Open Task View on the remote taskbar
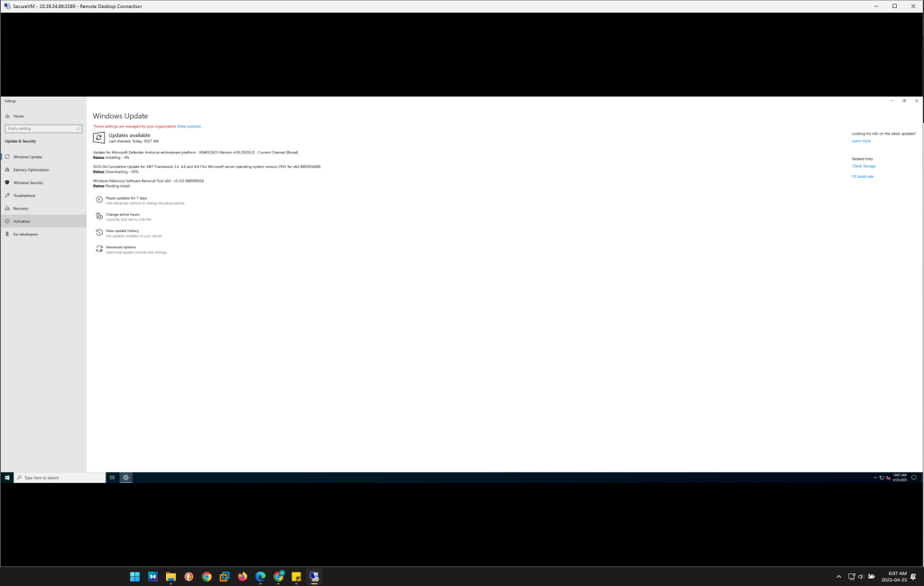The width and height of the screenshot is (924, 586). [112, 478]
